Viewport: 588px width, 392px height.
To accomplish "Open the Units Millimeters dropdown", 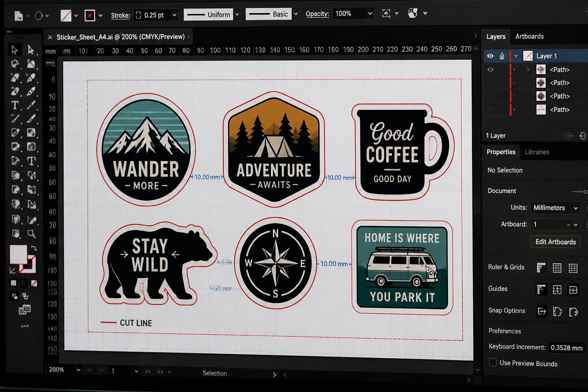I will click(x=555, y=208).
